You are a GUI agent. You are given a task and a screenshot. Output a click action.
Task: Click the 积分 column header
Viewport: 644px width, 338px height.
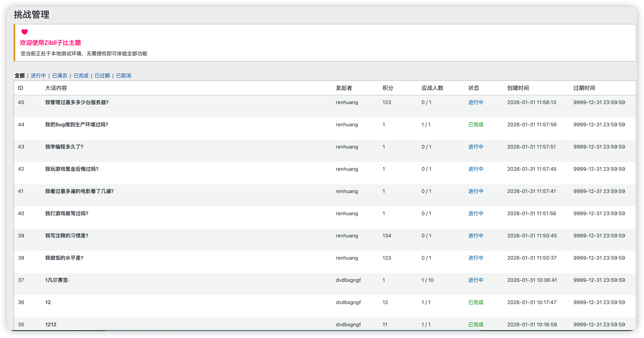(x=388, y=88)
